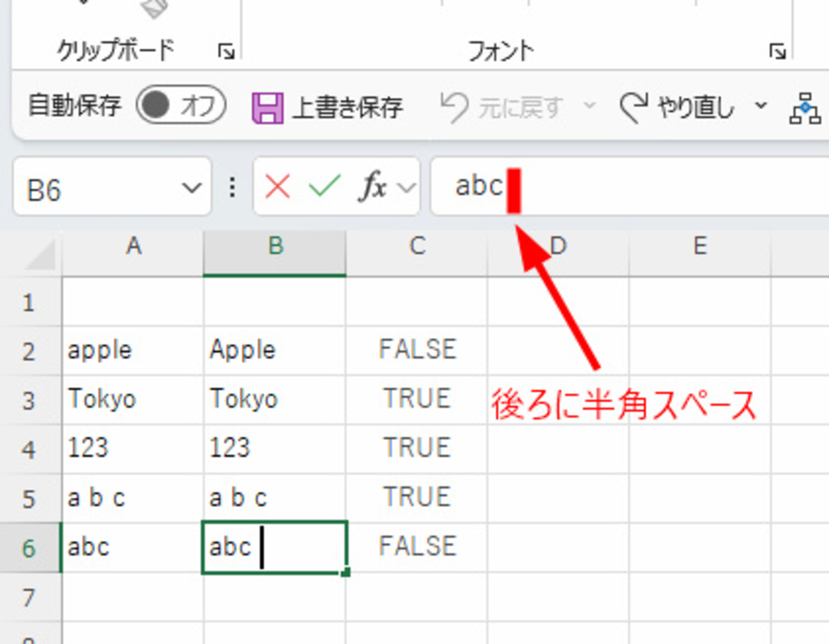Click the org-chart icon right of やり直し

805,108
